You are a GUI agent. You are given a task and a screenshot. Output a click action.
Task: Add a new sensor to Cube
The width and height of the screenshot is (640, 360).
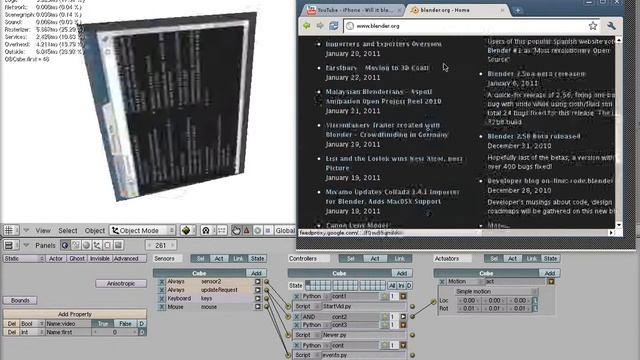(256, 273)
